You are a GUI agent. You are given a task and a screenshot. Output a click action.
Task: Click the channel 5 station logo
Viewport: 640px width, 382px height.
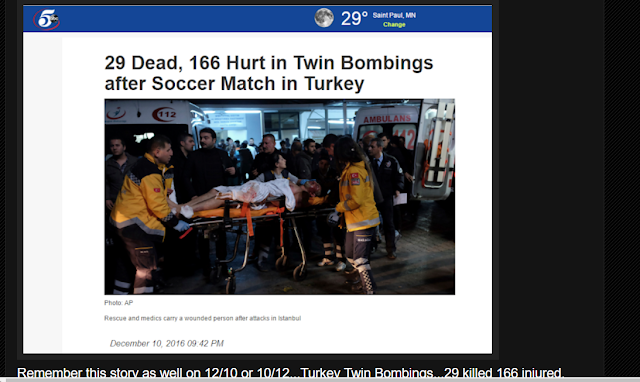pos(47,19)
